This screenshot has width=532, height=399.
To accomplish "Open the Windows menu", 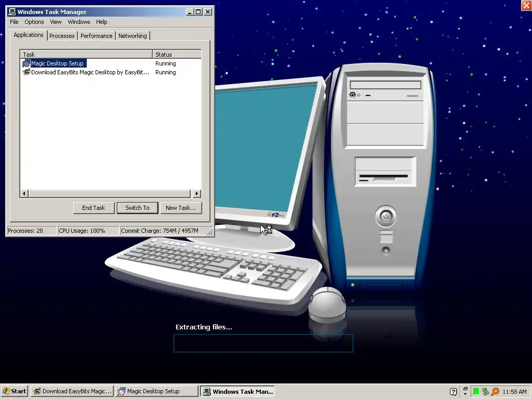I will [79, 22].
